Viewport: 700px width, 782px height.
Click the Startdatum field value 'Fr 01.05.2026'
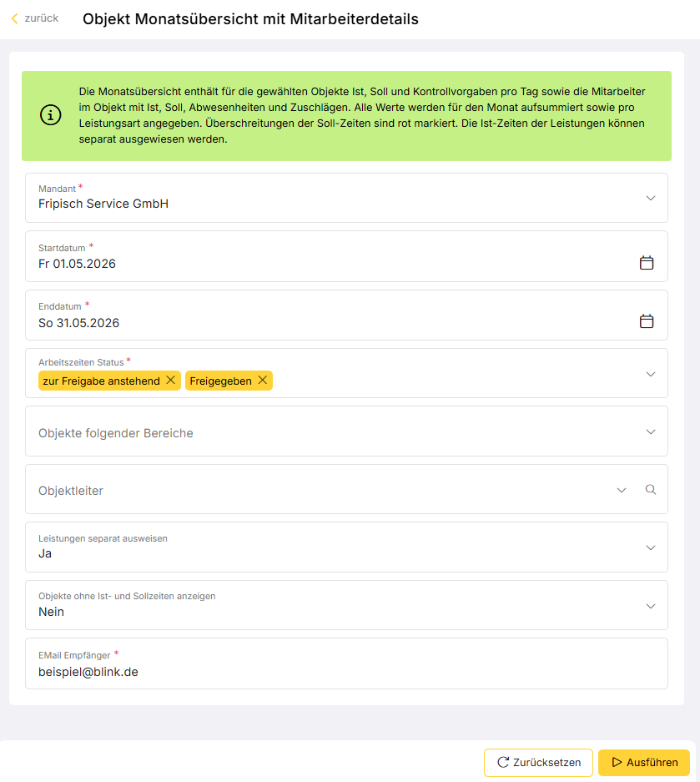pyautogui.click(x=78, y=264)
